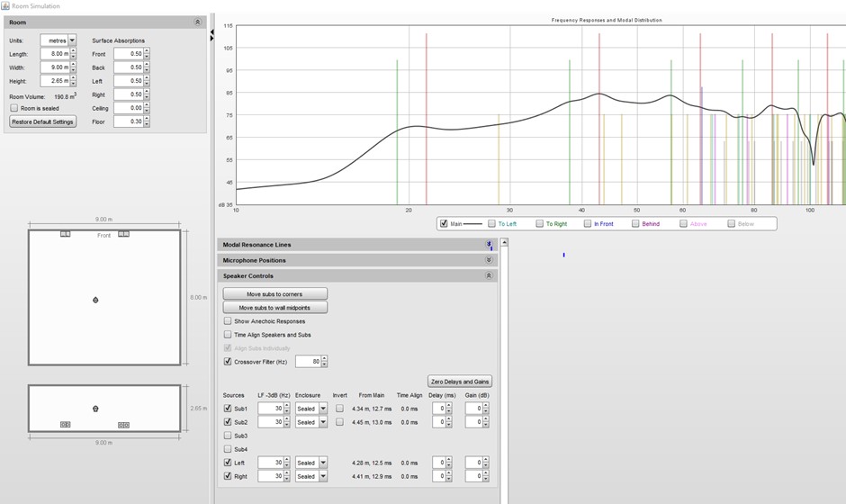Check the Invert box for Sub1
The width and height of the screenshot is (846, 504).
(x=339, y=409)
